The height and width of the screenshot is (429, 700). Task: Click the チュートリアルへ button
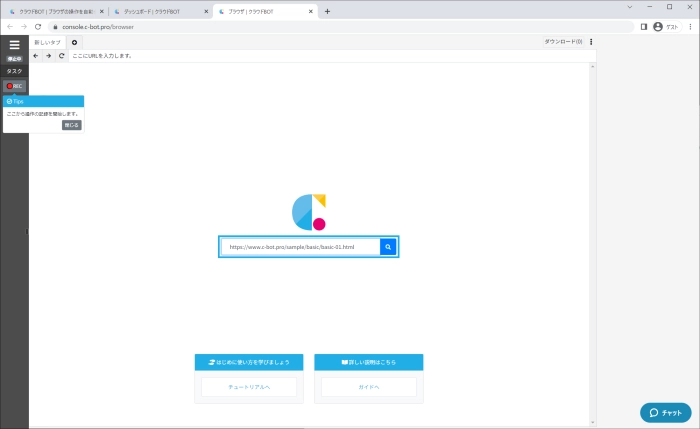point(249,386)
